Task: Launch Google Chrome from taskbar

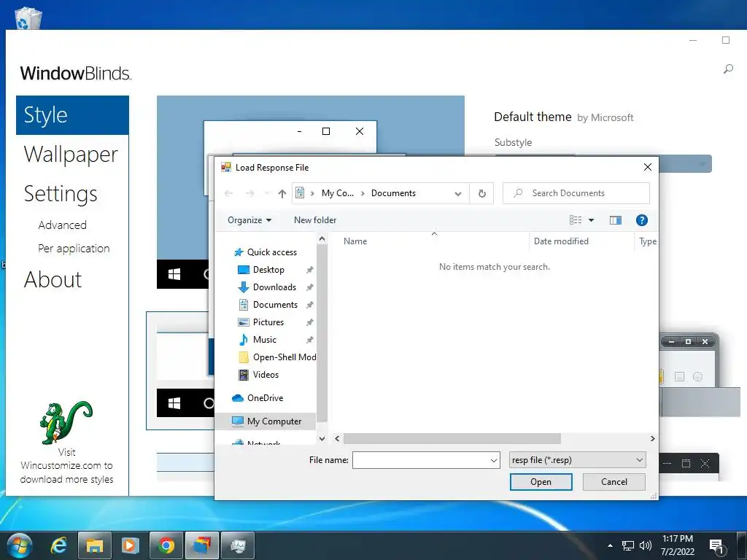Action: (166, 545)
